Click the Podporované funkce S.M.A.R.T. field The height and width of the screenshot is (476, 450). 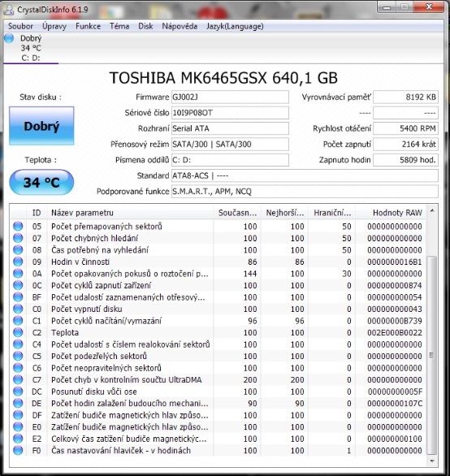click(305, 192)
